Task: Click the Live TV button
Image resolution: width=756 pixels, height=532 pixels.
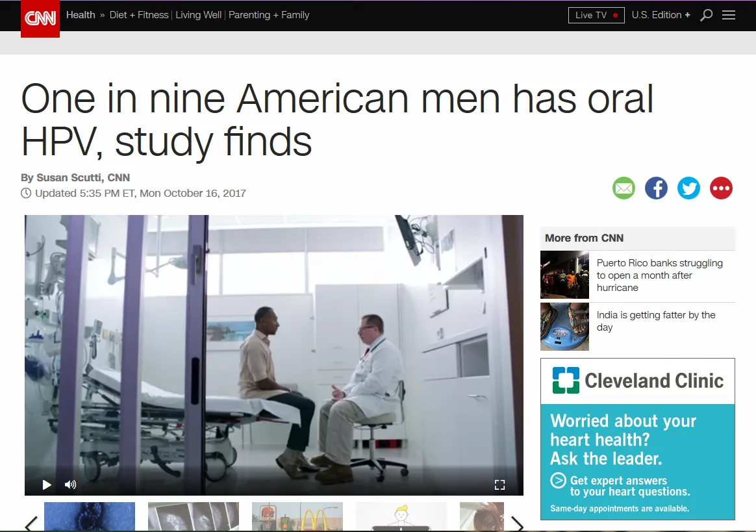Action: [x=596, y=15]
